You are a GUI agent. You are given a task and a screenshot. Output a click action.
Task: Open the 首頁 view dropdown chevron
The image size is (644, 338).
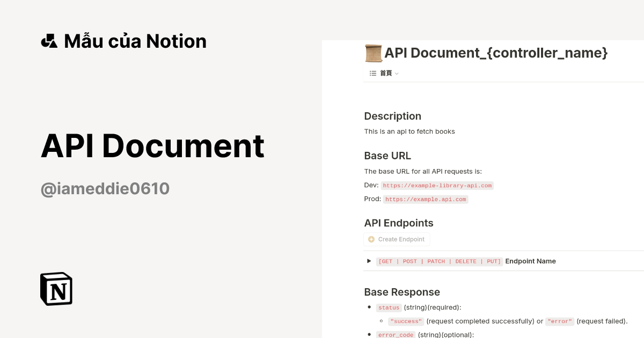point(397,74)
